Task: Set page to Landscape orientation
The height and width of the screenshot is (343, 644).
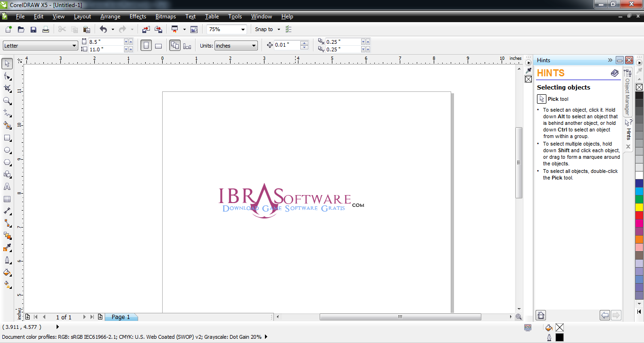Action: point(158,46)
